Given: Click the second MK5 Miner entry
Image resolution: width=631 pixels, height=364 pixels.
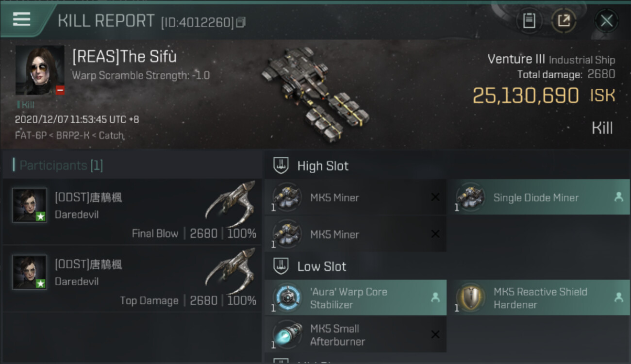Looking at the screenshot, I should [355, 234].
